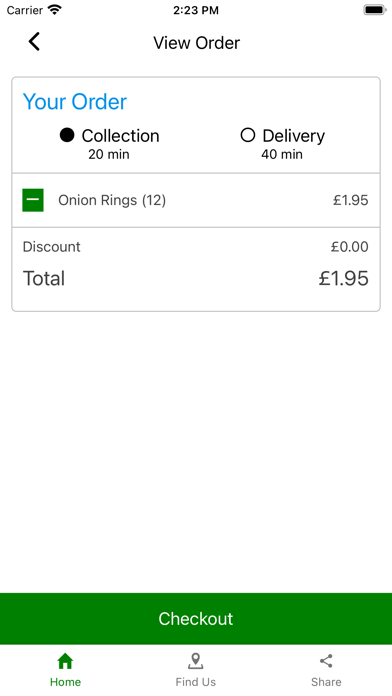
Task: Tap the Find Us map pin icon
Action: coord(195,661)
